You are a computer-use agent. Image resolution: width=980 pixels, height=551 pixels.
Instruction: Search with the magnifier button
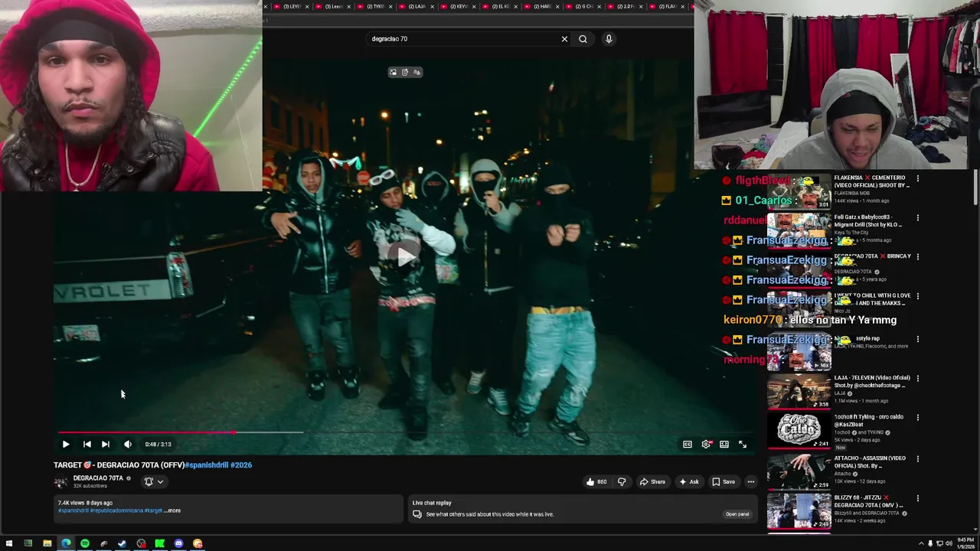coord(583,39)
